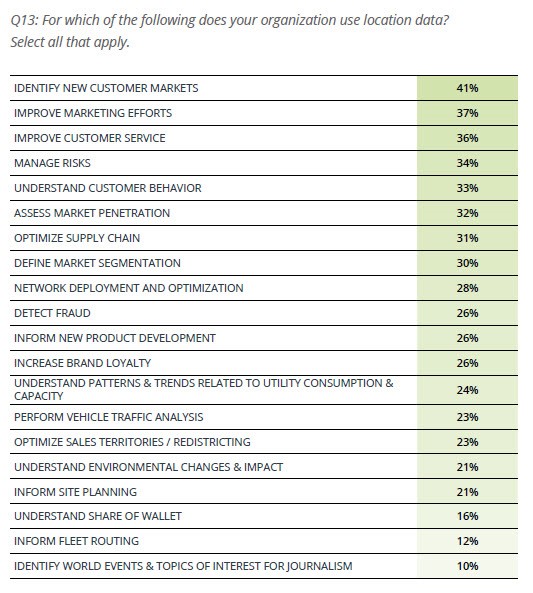Click the 24% utility consumption value cell
This screenshot has width=533, height=593.
point(467,390)
